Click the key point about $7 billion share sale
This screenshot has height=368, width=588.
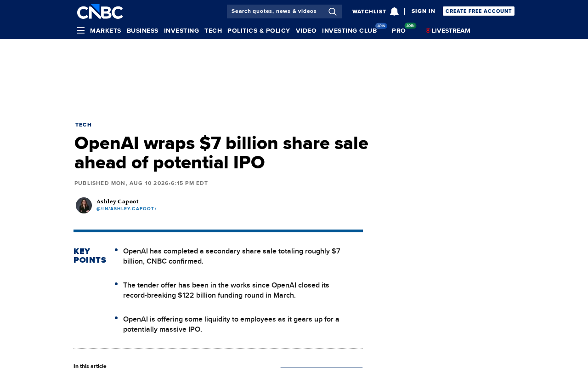232,256
